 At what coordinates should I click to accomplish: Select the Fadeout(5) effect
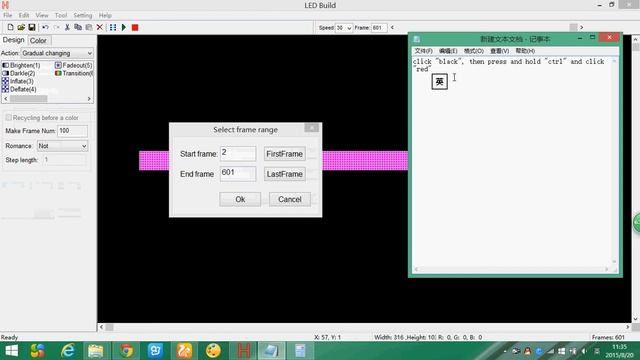coord(73,65)
